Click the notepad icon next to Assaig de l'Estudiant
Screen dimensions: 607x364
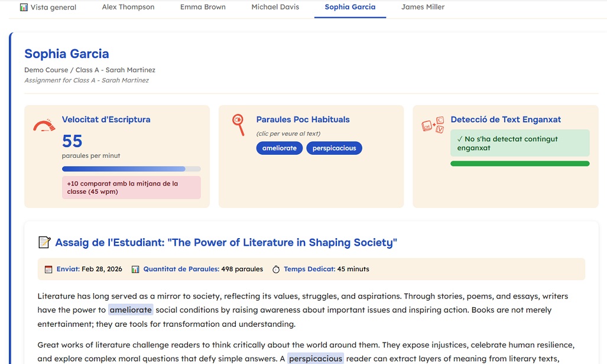[x=44, y=242]
